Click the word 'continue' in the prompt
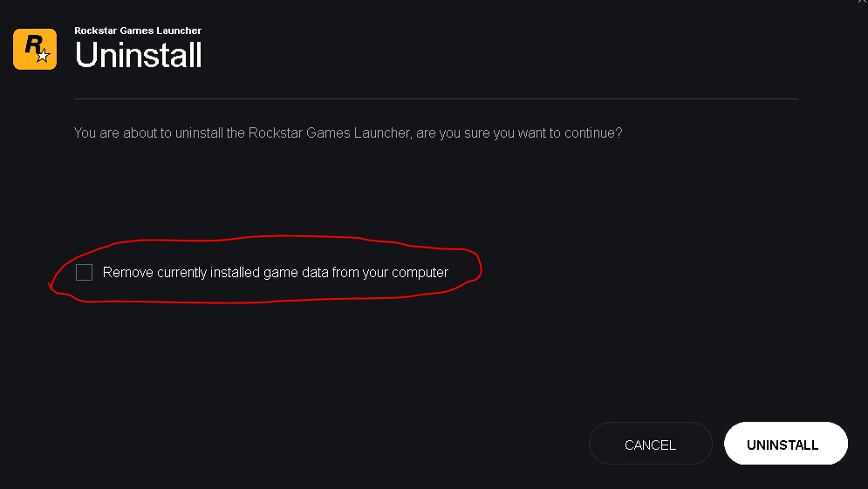The height and width of the screenshot is (489, 868). tap(592, 133)
